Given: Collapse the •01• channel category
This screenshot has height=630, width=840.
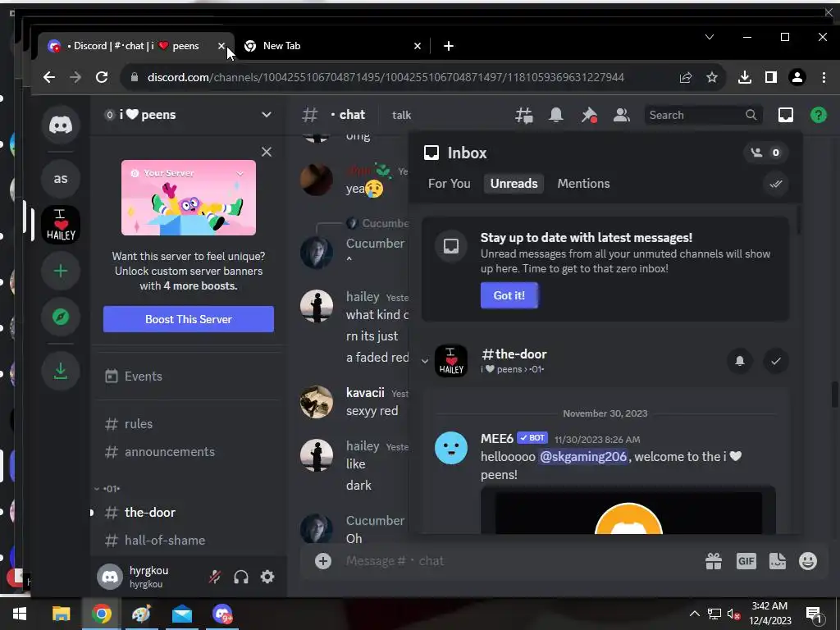Looking at the screenshot, I should pos(107,489).
